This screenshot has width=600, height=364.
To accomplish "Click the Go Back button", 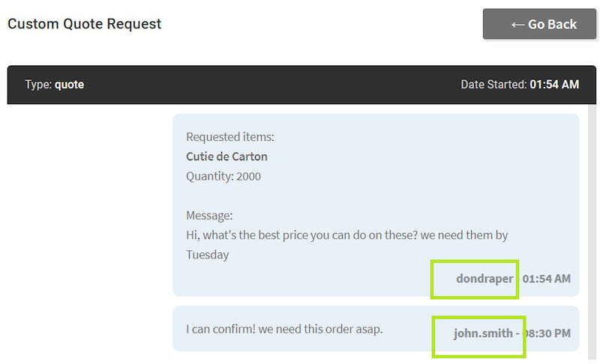I will point(544,24).
